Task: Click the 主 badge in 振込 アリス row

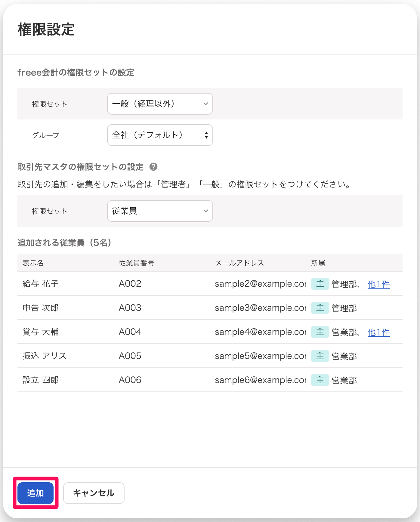Action: point(320,356)
